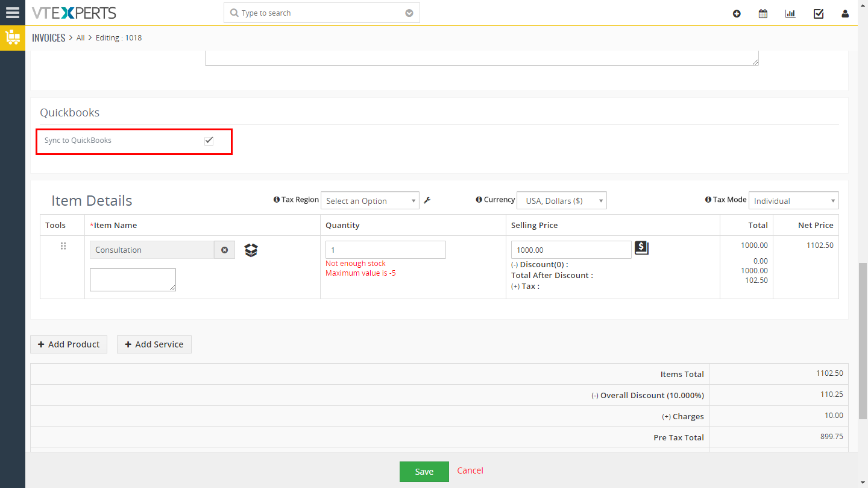Click the Net Price column header
The height and width of the screenshot is (488, 868).
coord(816,225)
